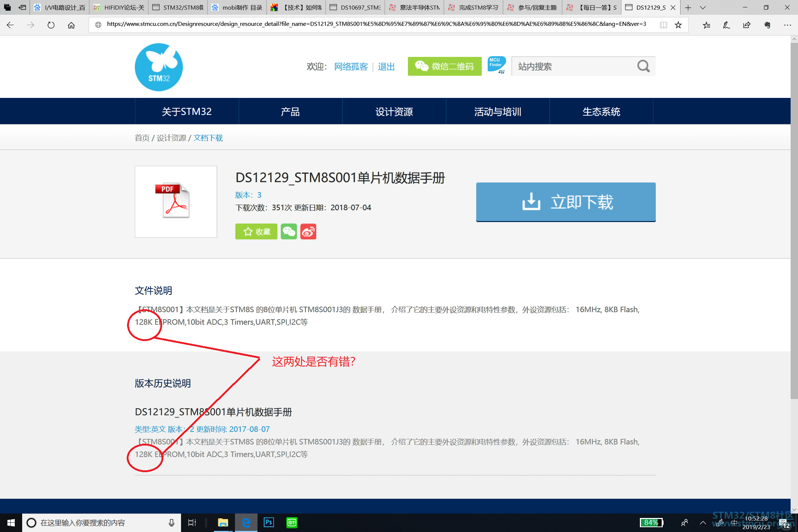Screen dimensions: 798x532
Task: Open the 产品 menu
Action: tap(290, 112)
